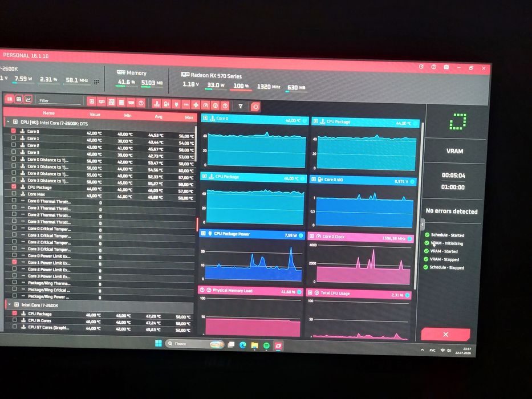The image size is (532, 399).
Task: Click the GPU 100 % usage bar
Action: pyautogui.click(x=241, y=90)
